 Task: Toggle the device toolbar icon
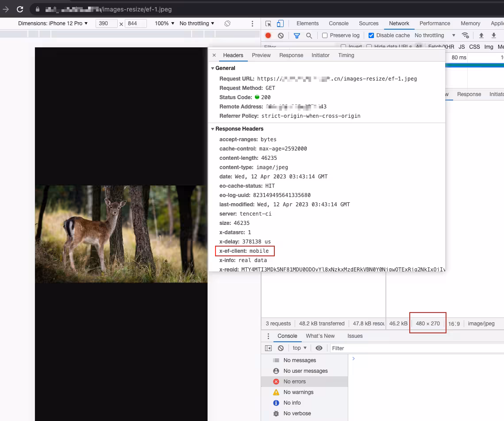pyautogui.click(x=280, y=23)
